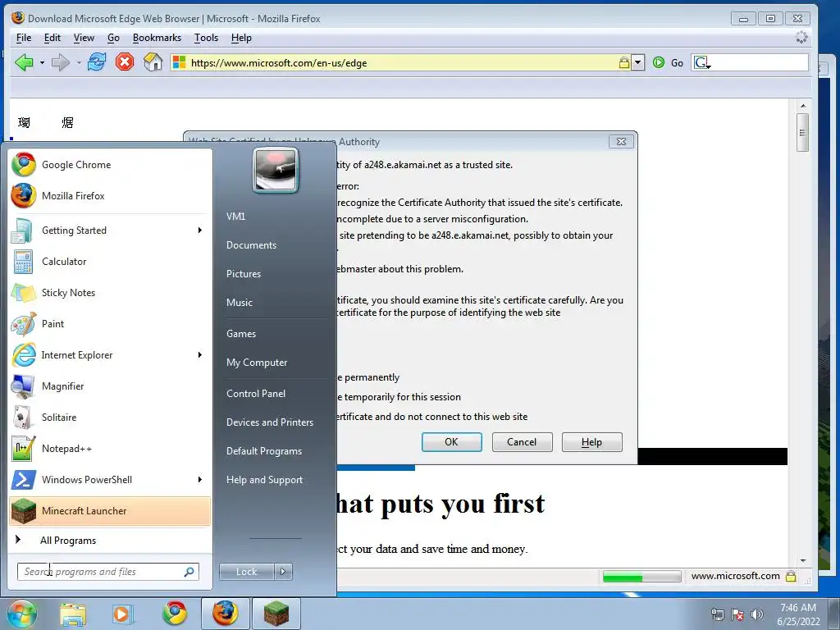Switch to Minecraft taskbar button
The height and width of the screenshot is (630, 840).
point(276,614)
